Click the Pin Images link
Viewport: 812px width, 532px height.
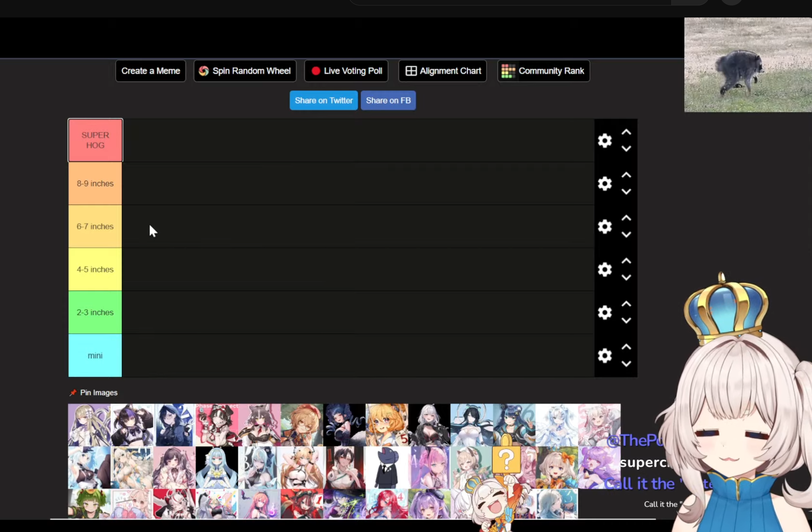click(x=93, y=393)
